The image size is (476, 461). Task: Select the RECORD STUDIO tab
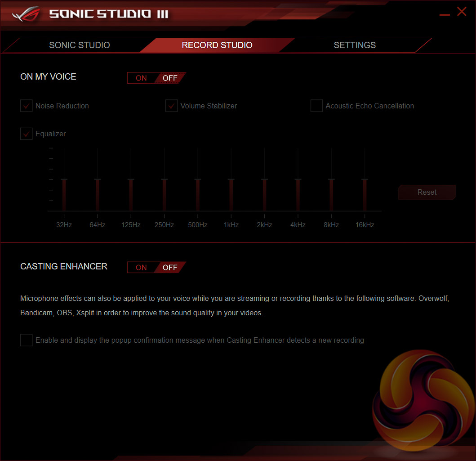217,45
